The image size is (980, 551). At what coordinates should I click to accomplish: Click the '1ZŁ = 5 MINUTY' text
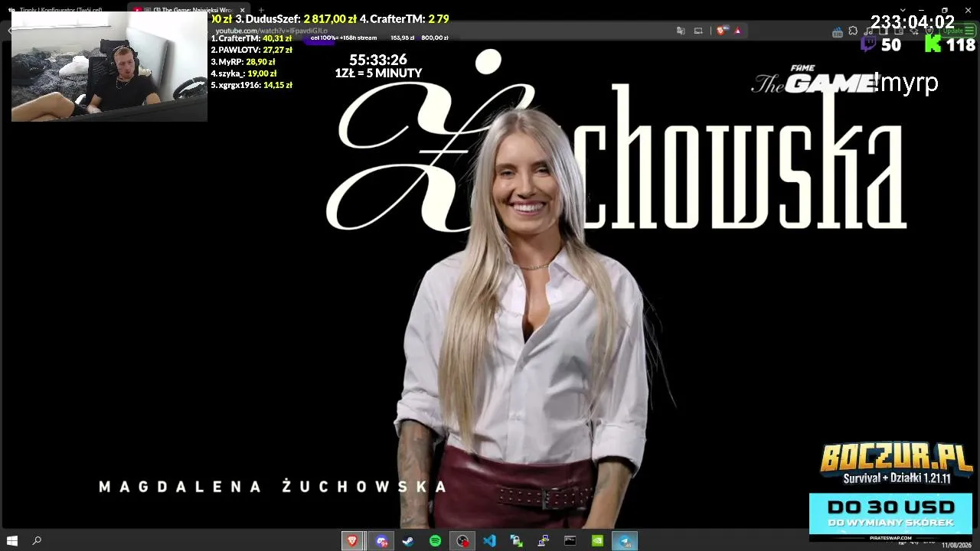pos(378,73)
